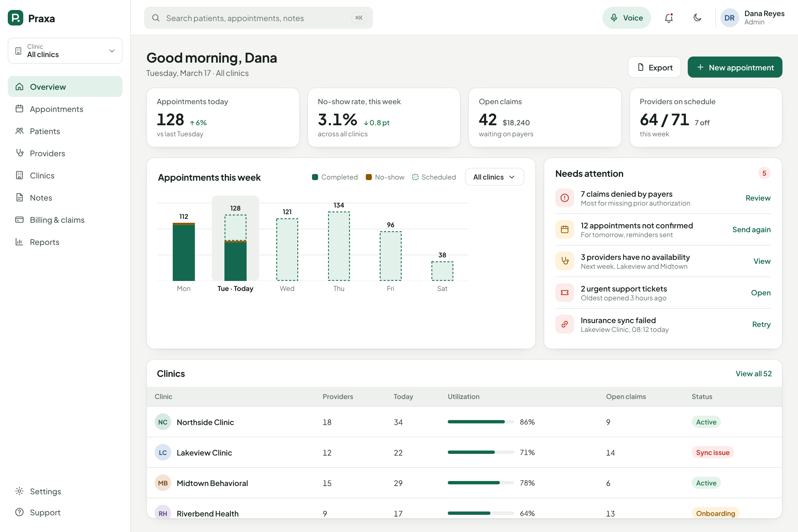Click the ticket icon for urgent support tickets
Viewport: 798px width, 532px height.
coord(565,293)
